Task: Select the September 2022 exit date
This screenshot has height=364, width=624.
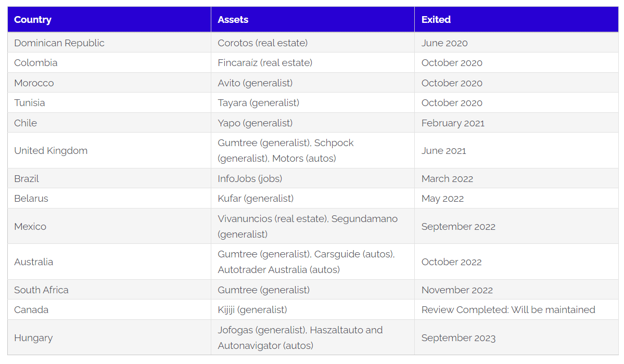Action: point(458,226)
